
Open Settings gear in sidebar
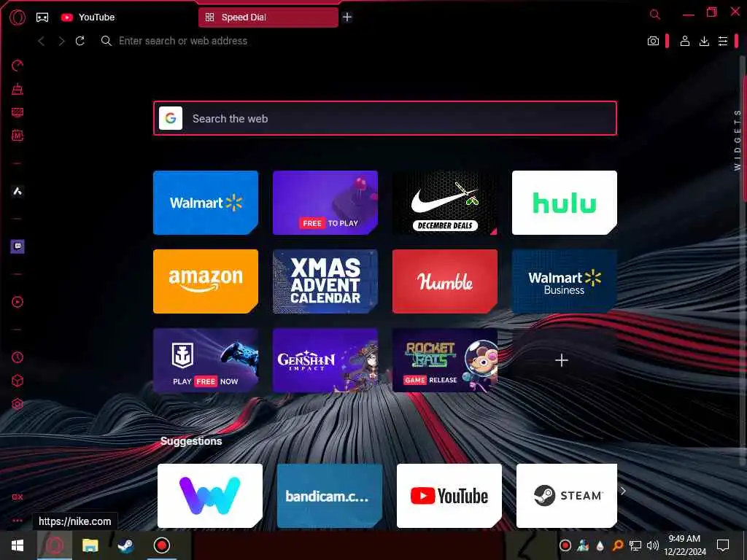pos(18,404)
